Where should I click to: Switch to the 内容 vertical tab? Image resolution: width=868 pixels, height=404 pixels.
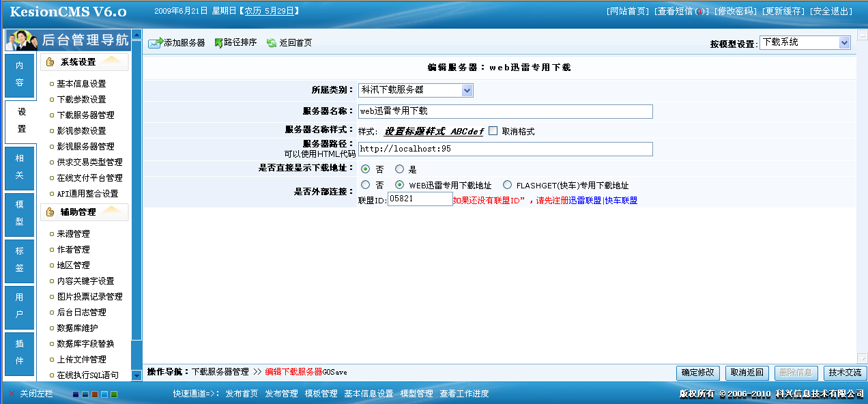(19, 74)
